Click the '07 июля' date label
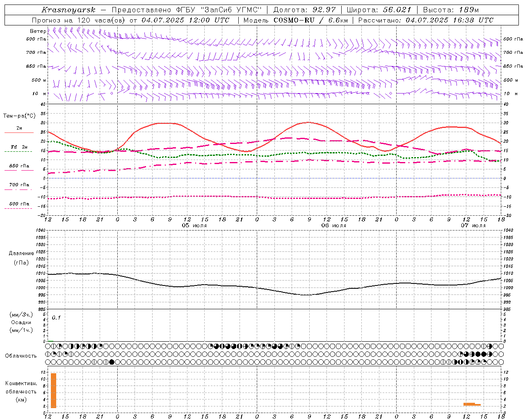Viewport: 525px width, 420px height. [473, 226]
